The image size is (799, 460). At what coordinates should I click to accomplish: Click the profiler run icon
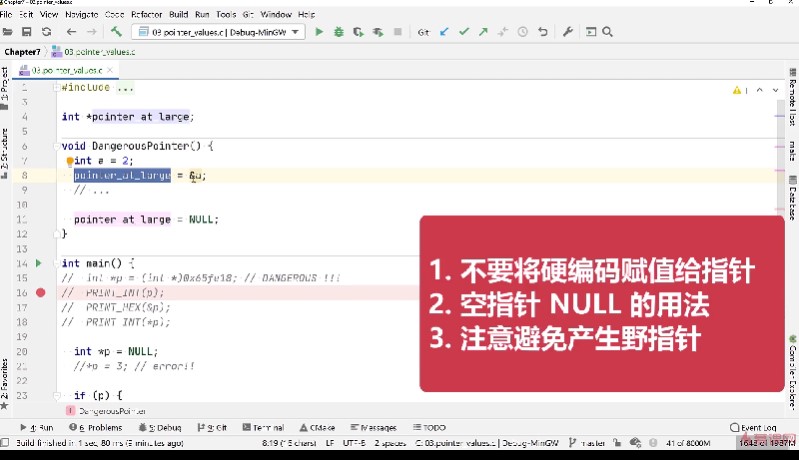[x=378, y=32]
